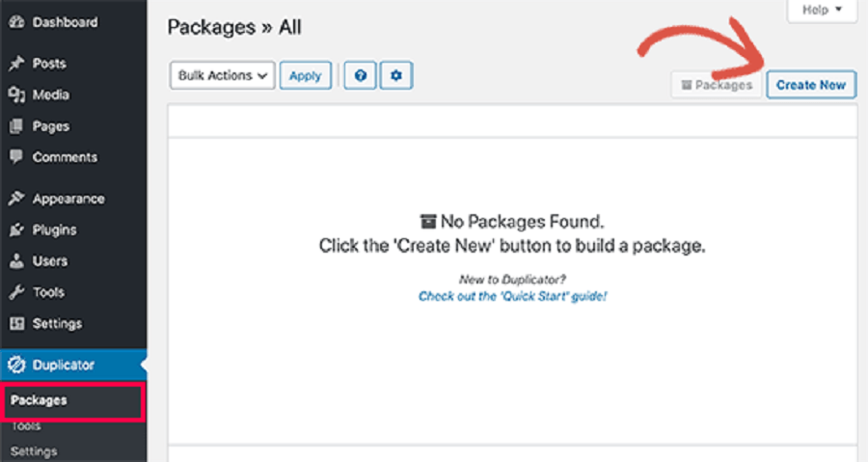Expand the Help tab at top right
The height and width of the screenshot is (462, 868).
[x=822, y=10]
